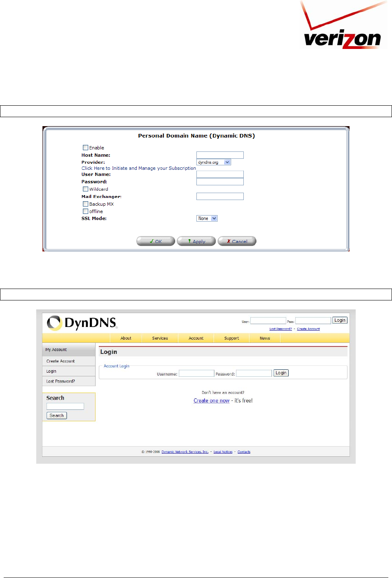Screen dimensions: 392x578
Task: Toggle the Wildcard checkbox
Action: click(85, 189)
